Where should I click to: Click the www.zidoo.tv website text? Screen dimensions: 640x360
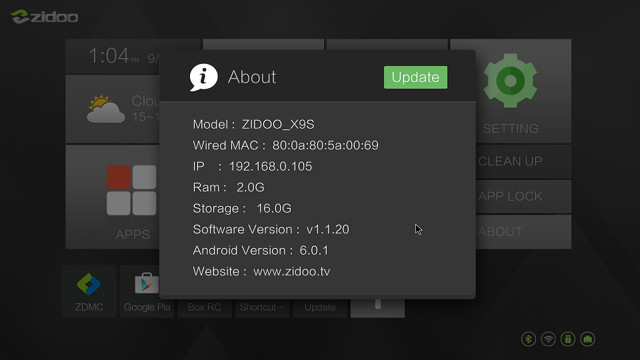tap(291, 271)
